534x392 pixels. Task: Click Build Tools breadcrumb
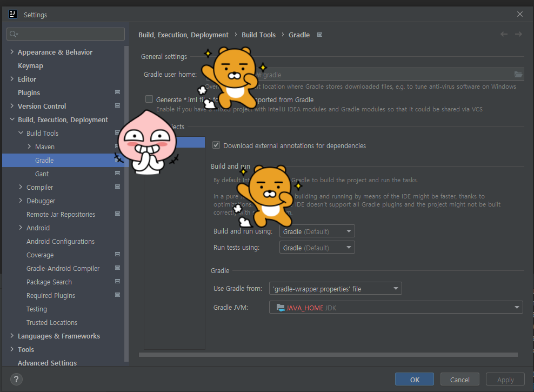pos(258,35)
